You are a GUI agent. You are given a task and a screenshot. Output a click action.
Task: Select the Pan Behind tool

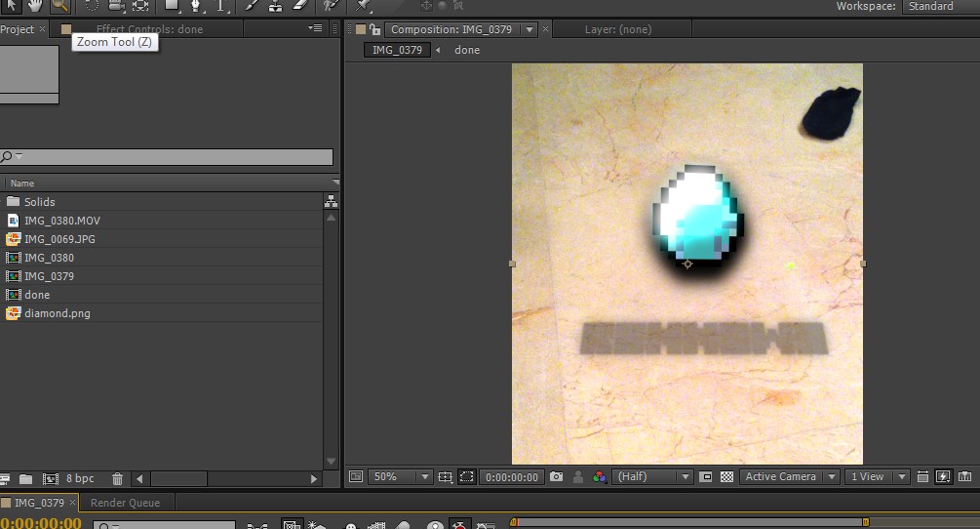[x=140, y=6]
